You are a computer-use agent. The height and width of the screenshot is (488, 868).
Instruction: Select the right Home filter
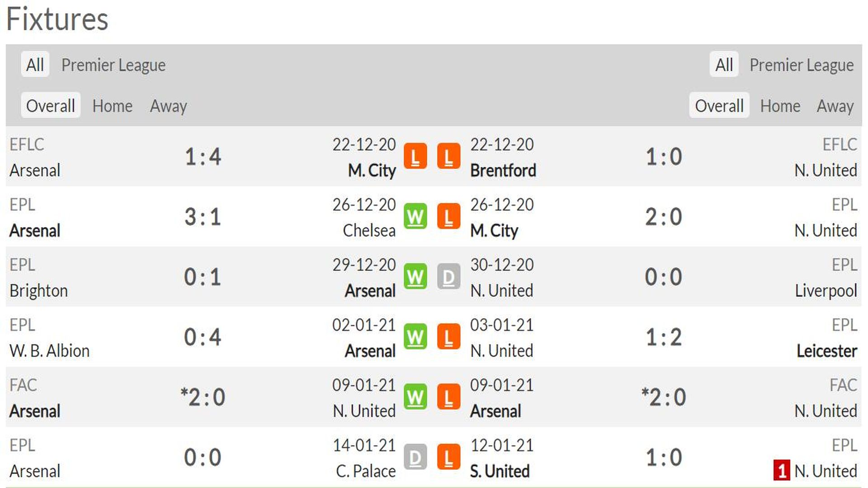coord(780,106)
